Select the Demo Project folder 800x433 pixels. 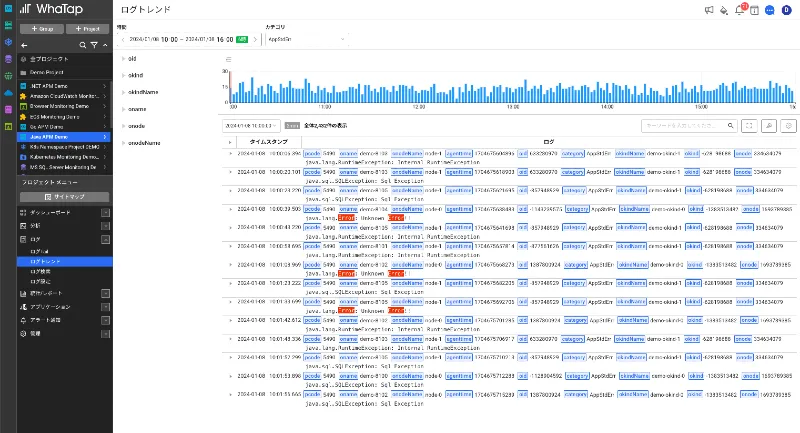(x=64, y=72)
